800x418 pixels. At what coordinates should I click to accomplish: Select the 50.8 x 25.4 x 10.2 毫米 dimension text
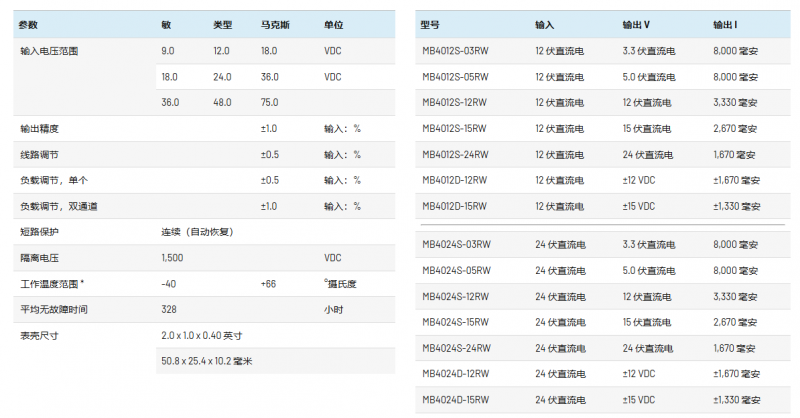click(207, 361)
